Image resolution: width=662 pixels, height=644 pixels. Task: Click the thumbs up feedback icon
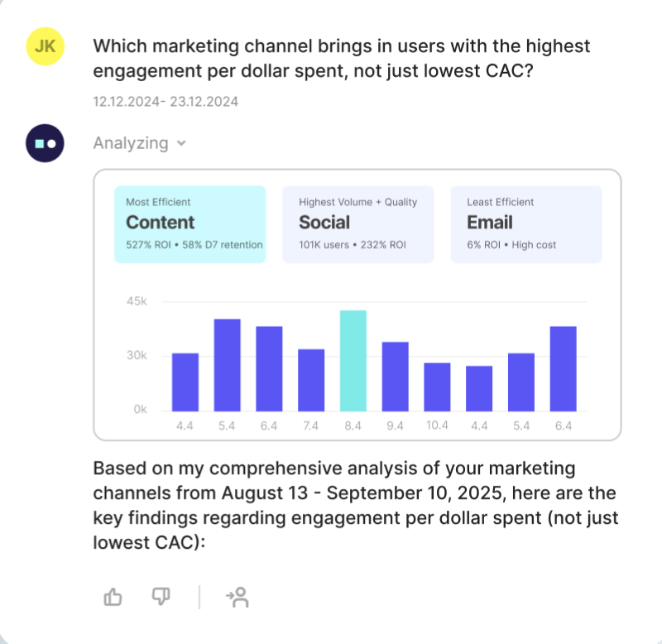coord(113,597)
